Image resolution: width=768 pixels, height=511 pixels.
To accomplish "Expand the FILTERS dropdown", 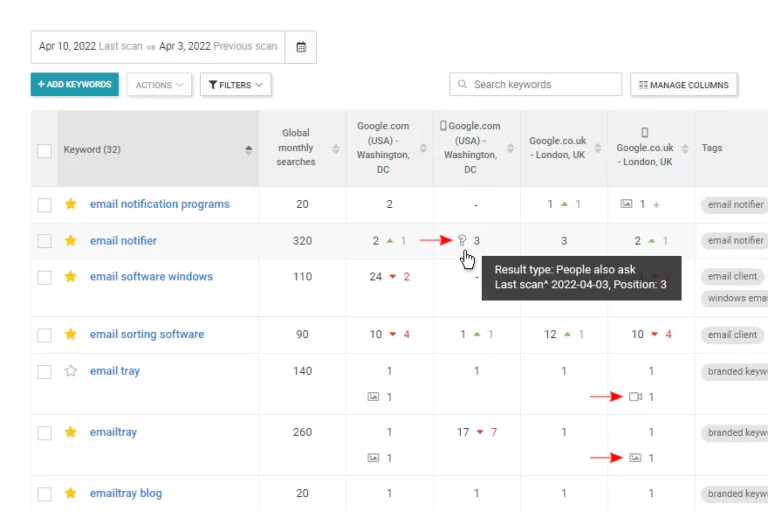I will 236,85.
